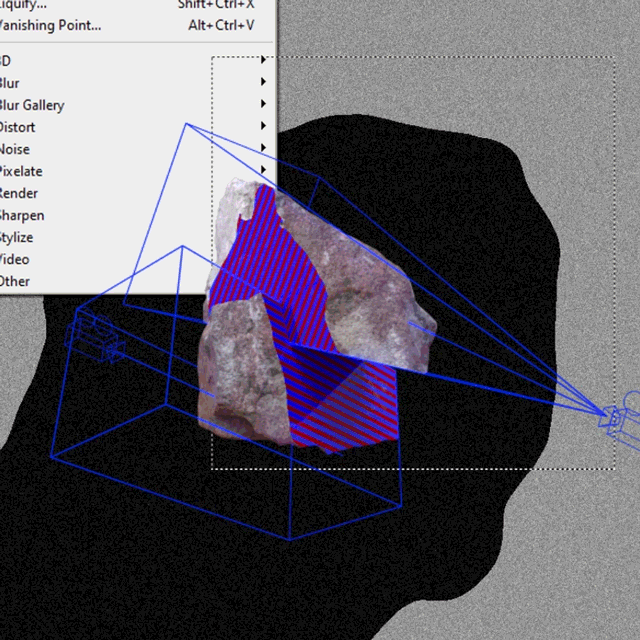
Task: Expand submenu arrow beside Blur Gallery
Action: (x=263, y=104)
